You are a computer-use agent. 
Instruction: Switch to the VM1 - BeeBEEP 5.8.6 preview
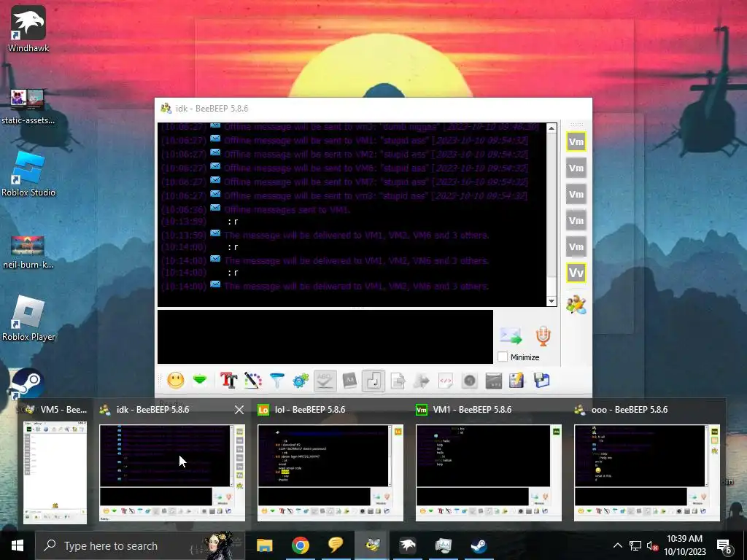[x=488, y=472]
